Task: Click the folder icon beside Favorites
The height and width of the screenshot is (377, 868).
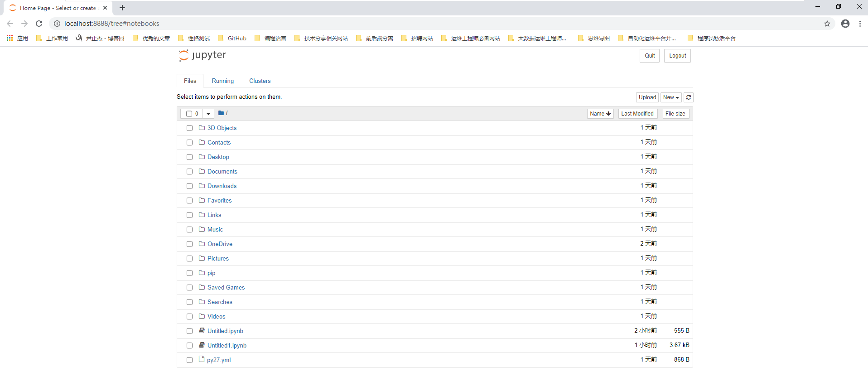Action: [202, 200]
